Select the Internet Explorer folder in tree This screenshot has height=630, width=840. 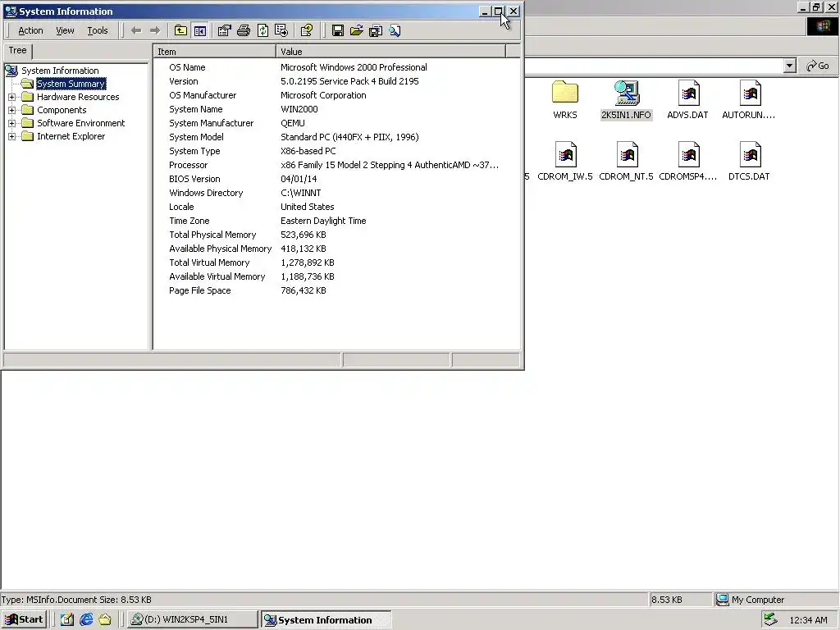(x=71, y=137)
